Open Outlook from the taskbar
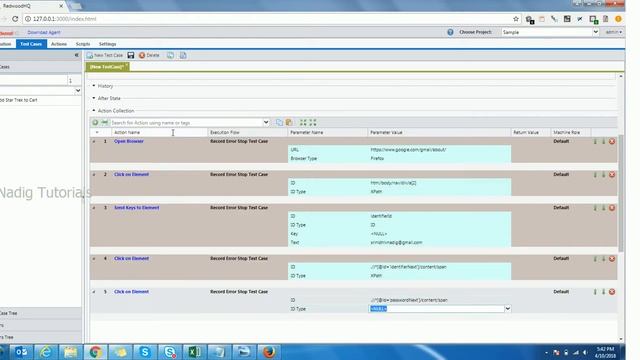 tap(21, 352)
